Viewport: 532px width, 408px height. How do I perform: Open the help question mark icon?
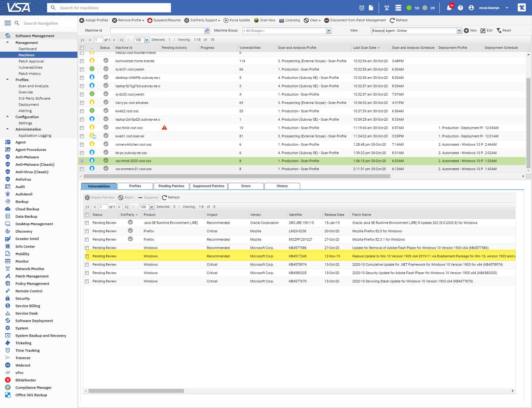pos(460,8)
